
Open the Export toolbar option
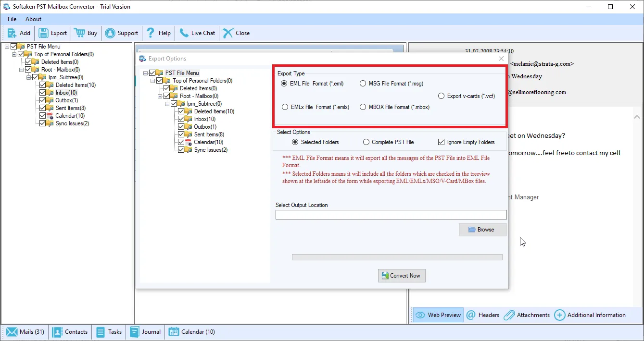53,33
